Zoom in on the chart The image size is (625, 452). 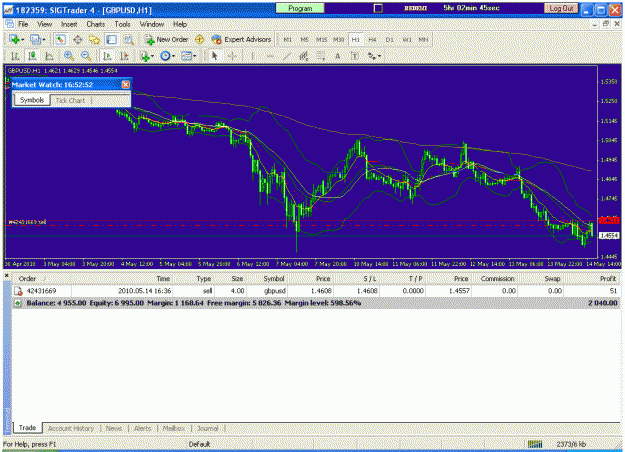[x=69, y=56]
